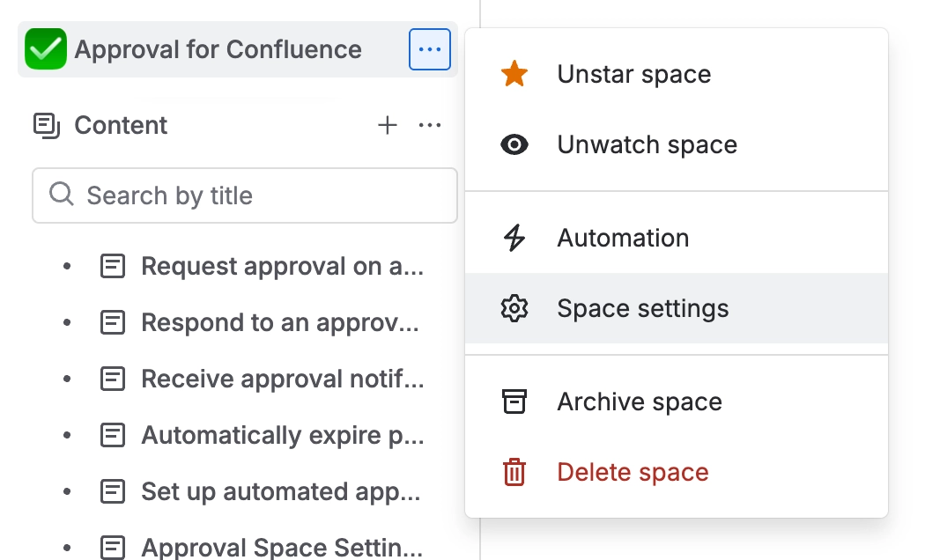
Task: Select Automation in the context menu
Action: pos(623,237)
